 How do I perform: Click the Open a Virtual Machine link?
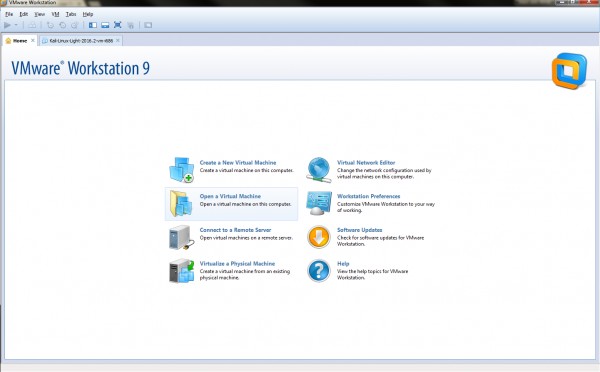pos(230,196)
